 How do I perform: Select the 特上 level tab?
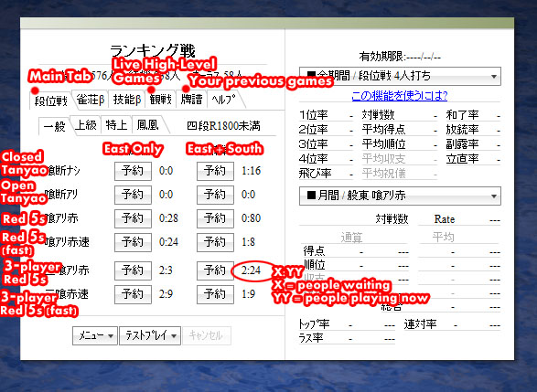pyautogui.click(x=116, y=125)
